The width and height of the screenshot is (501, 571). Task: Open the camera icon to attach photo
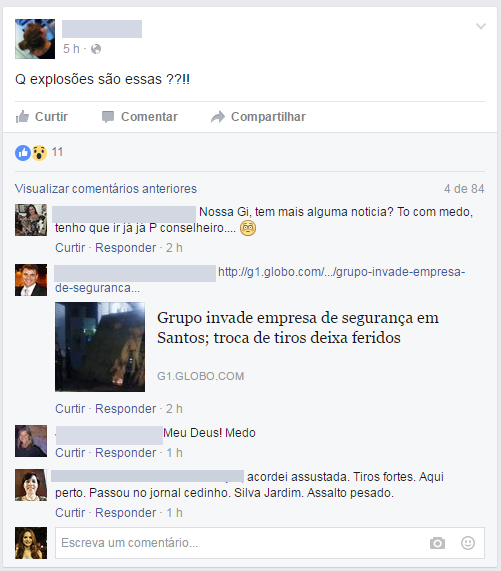coord(437,543)
